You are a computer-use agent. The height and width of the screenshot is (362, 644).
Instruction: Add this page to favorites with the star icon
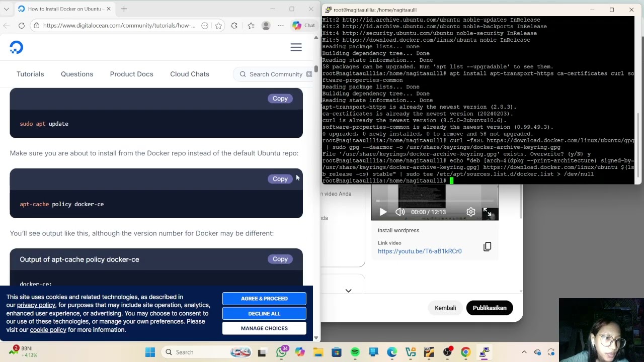(218, 26)
